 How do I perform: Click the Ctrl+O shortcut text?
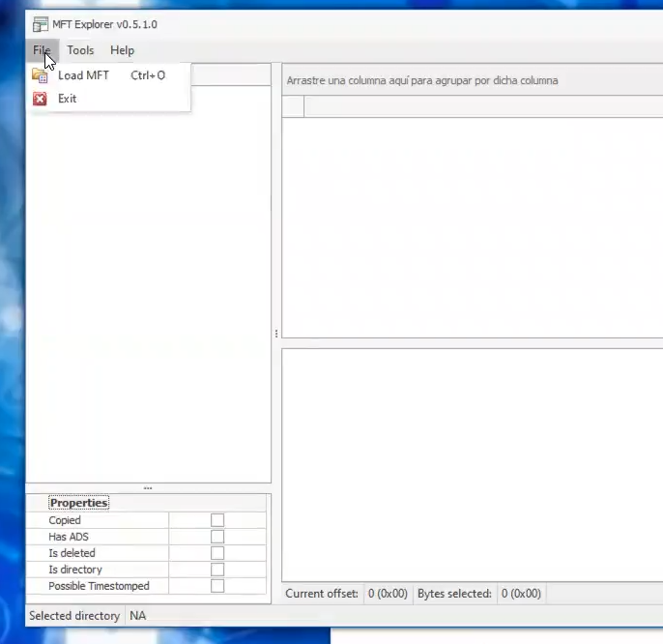click(x=148, y=75)
